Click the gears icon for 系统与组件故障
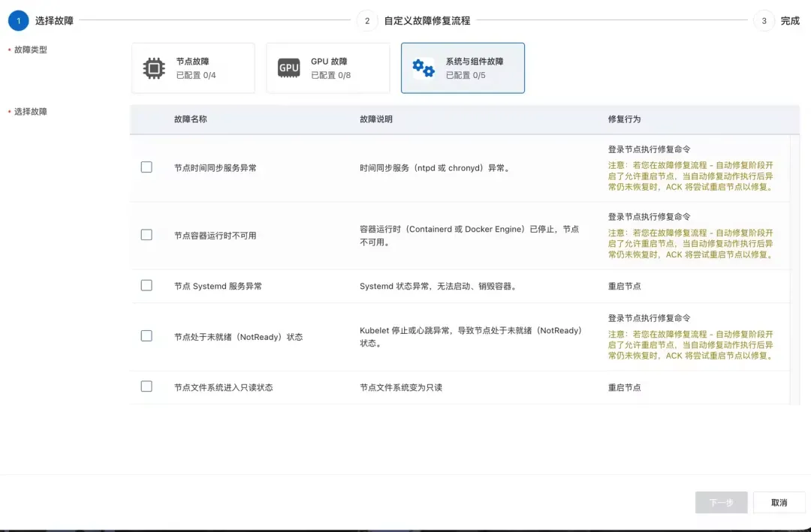This screenshot has height=532, width=811. pyautogui.click(x=424, y=68)
